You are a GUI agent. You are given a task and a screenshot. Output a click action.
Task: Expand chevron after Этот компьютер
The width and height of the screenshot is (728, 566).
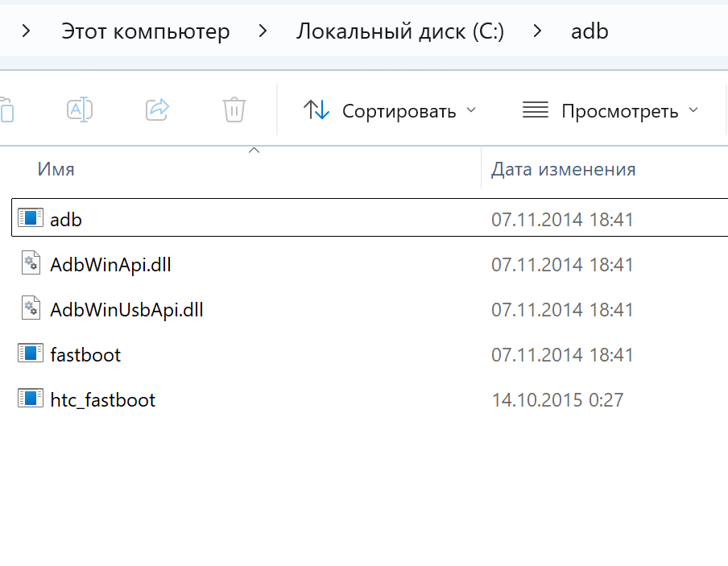[x=263, y=31]
